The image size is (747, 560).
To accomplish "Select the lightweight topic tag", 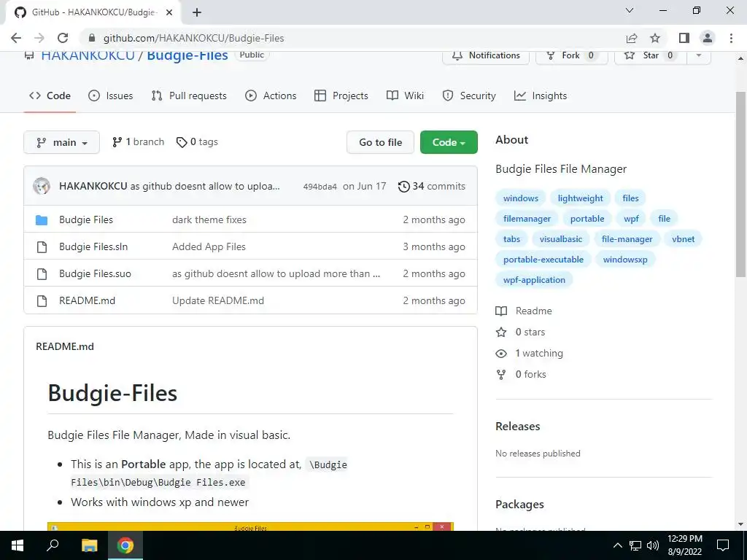I will point(580,198).
